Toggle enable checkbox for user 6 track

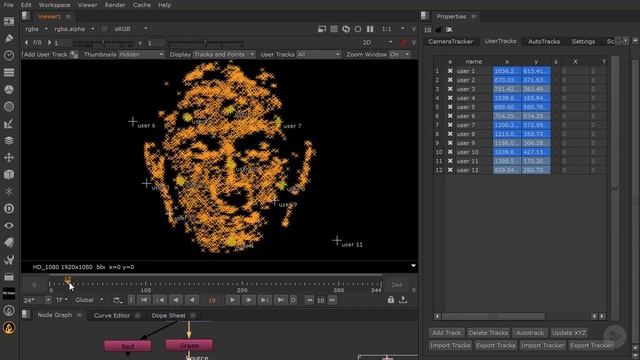coord(450,116)
